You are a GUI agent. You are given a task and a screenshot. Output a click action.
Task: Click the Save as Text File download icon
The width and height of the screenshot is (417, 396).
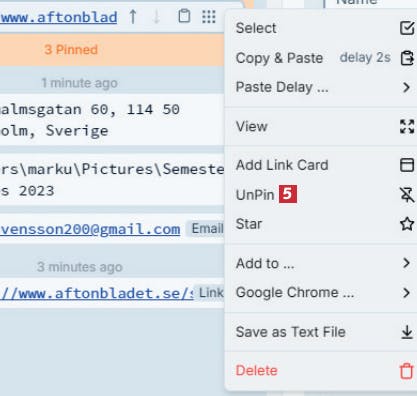[407, 332]
